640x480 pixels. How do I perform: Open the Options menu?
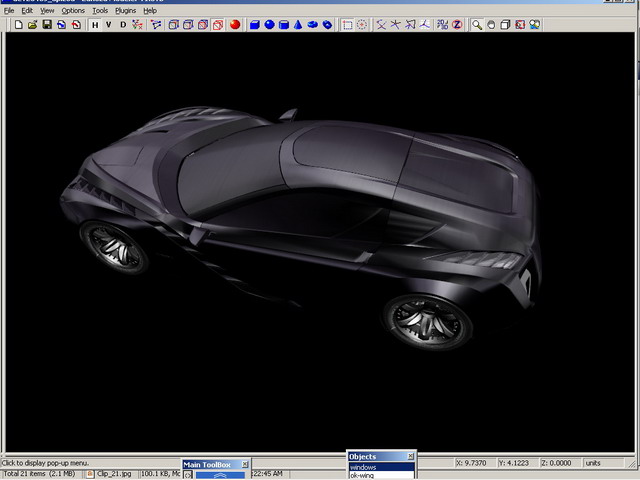pyautogui.click(x=73, y=10)
